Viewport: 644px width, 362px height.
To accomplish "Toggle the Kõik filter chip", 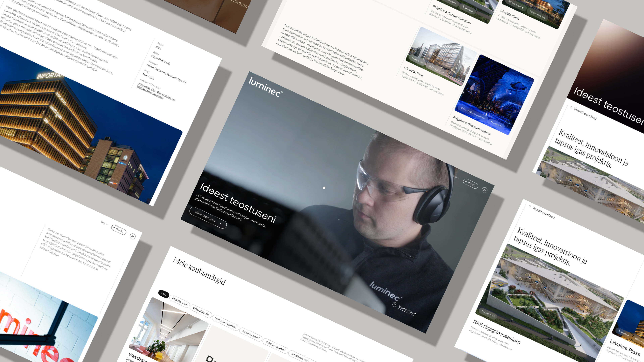I will 164,294.
